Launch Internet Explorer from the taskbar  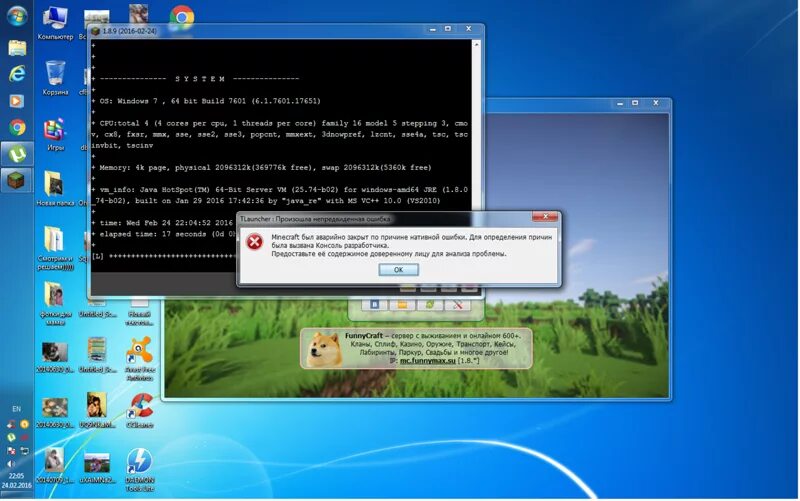[x=17, y=74]
